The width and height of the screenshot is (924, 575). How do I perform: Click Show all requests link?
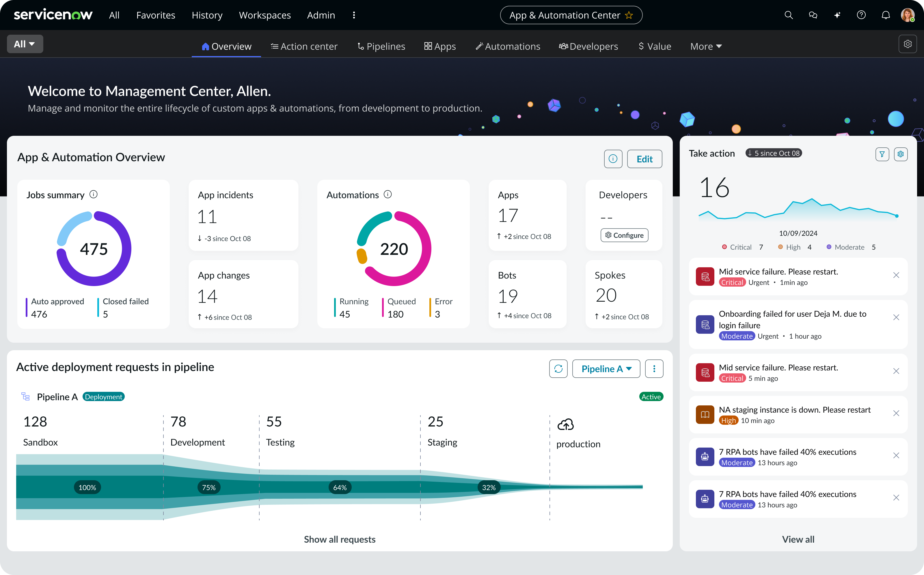pos(340,539)
